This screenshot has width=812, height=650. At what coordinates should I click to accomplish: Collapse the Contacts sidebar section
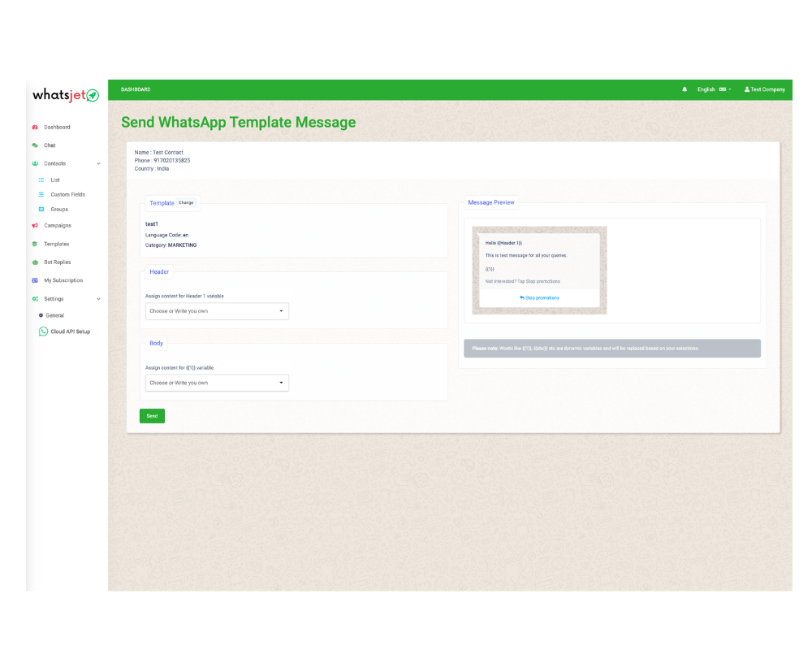coord(99,164)
